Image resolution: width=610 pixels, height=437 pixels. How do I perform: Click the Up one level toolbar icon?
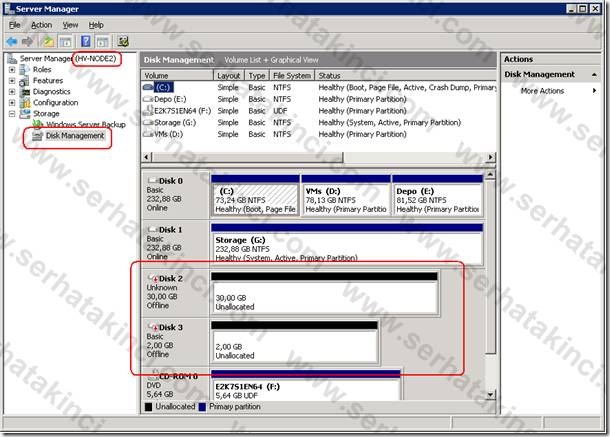click(48, 41)
